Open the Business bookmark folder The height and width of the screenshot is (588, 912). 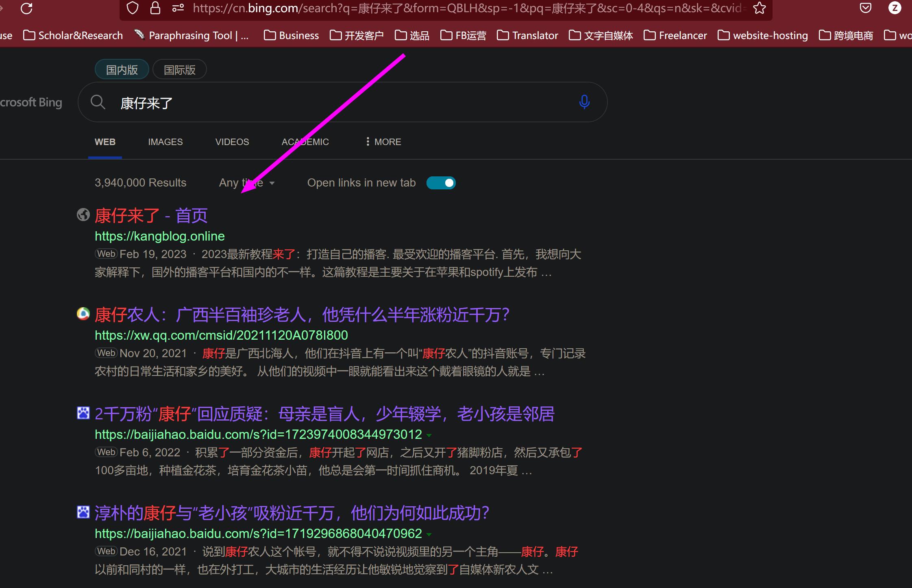pyautogui.click(x=291, y=36)
